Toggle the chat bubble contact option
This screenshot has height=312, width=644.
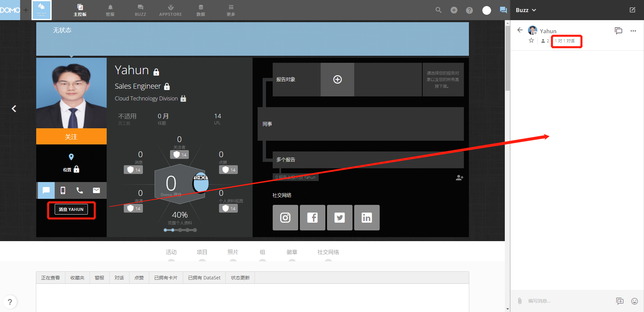(x=46, y=190)
